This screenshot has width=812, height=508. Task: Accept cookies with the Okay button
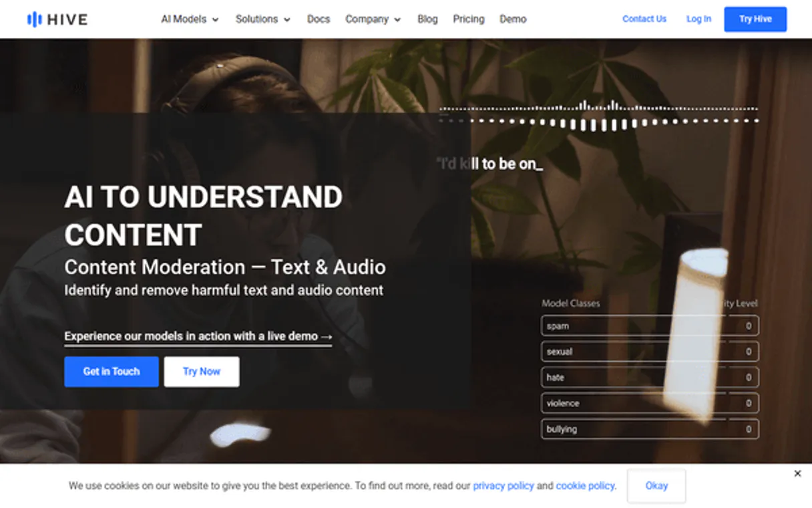click(x=656, y=486)
